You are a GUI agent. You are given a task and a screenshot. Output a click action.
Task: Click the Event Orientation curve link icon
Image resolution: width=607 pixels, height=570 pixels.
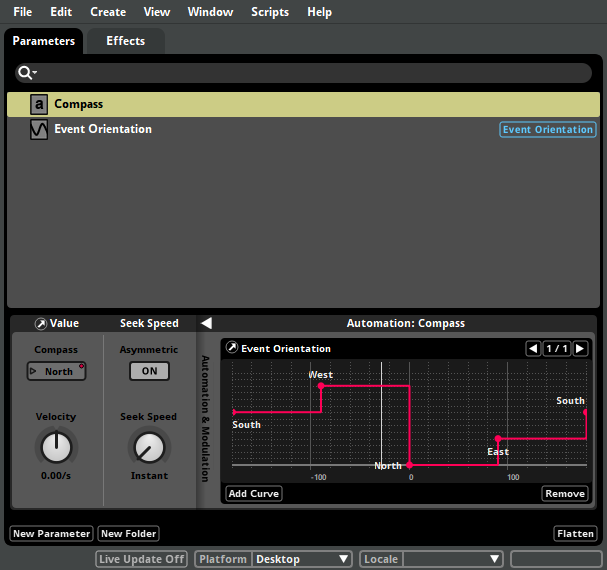232,349
